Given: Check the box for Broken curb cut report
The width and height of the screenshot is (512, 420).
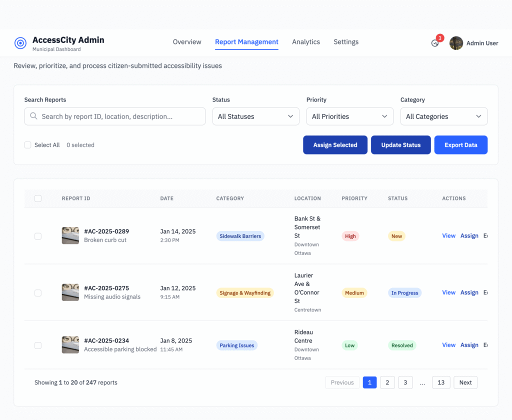Looking at the screenshot, I should (38, 236).
